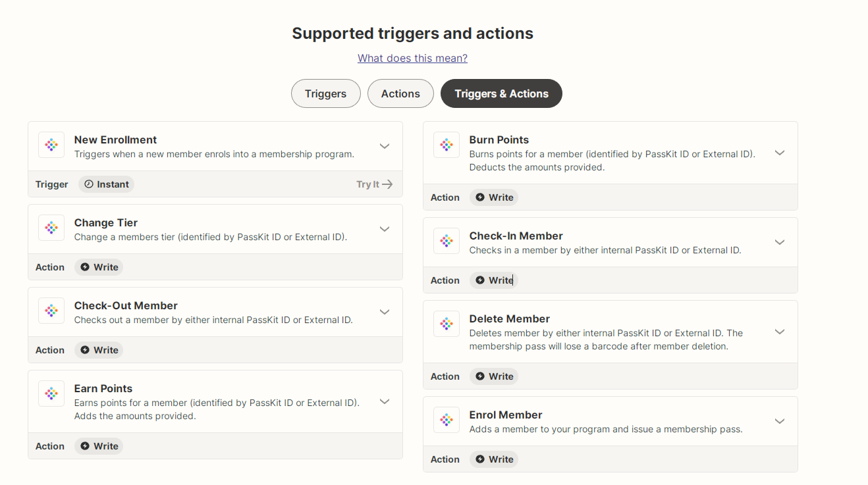The image size is (868, 485).
Task: Expand the Change Tier action chevron
Action: tap(385, 229)
